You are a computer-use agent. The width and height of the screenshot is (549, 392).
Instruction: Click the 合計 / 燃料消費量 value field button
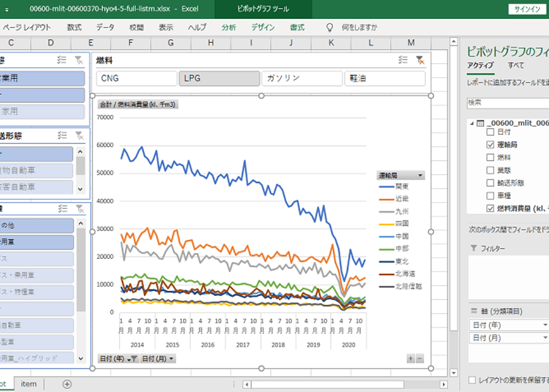[138, 105]
